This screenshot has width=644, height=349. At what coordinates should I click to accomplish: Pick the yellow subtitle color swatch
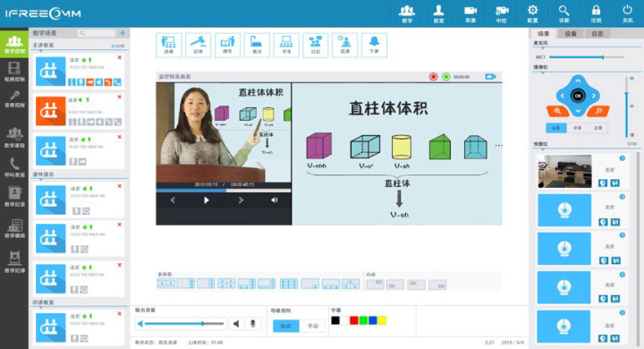point(382,320)
